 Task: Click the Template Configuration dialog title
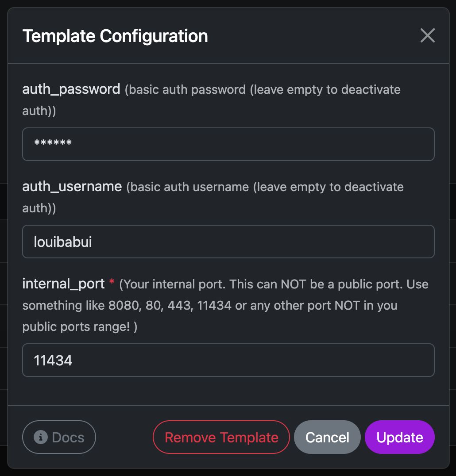(115, 36)
